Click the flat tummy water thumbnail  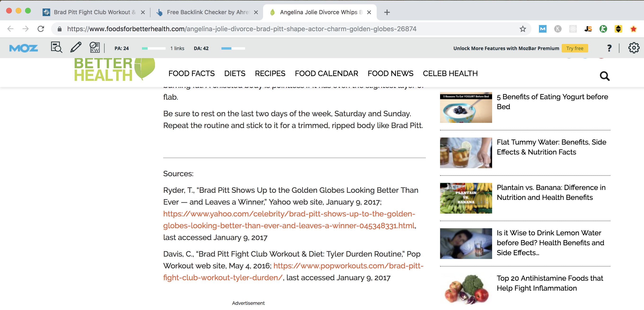click(x=466, y=153)
